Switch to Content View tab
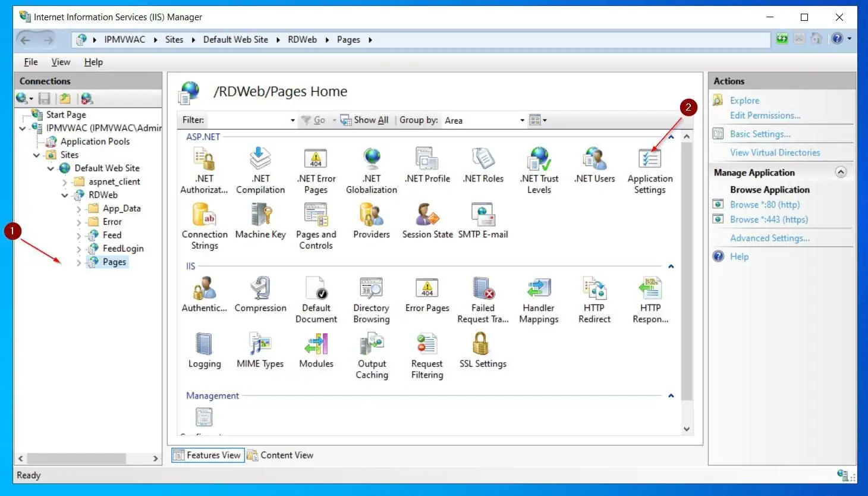This screenshot has height=496, width=868. pyautogui.click(x=280, y=455)
